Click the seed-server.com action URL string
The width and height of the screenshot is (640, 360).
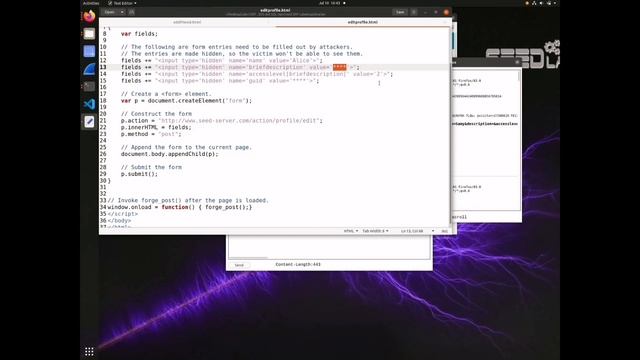tap(238, 121)
